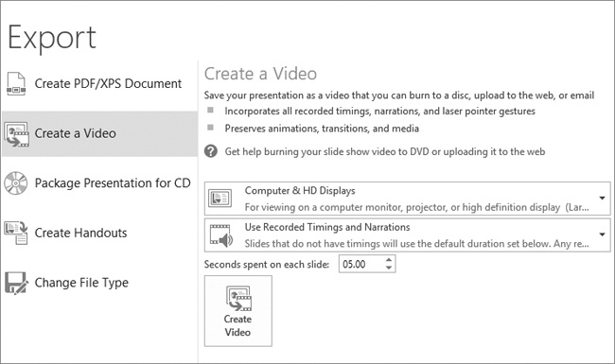Click the 'Preserves animations, transitions, and media' text
The height and width of the screenshot is (364, 615).
pos(322,129)
